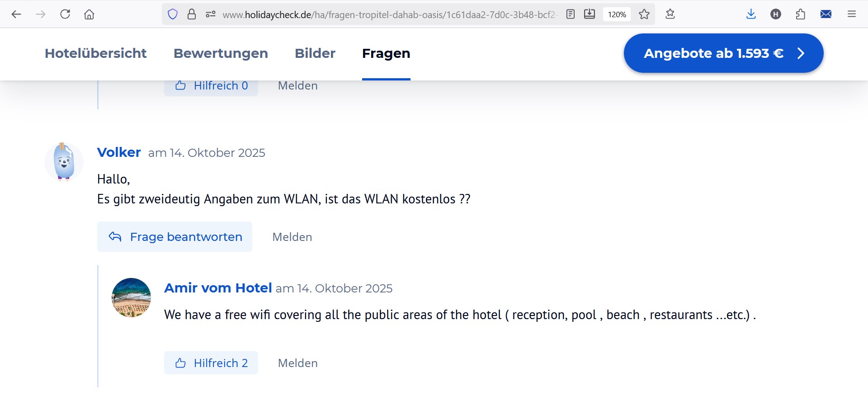Switch to the Bilder tab
Viewport: 868px width, 405px height.
315,53
